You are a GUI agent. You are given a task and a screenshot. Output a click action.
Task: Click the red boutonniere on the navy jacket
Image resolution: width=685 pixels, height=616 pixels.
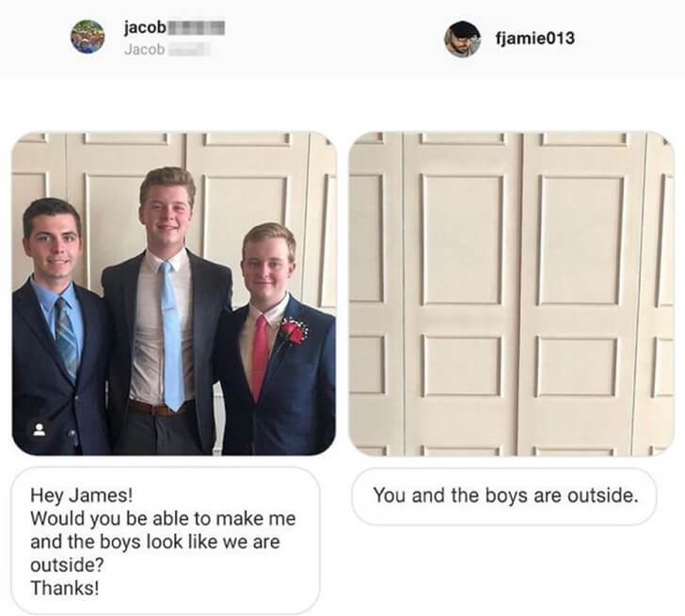tap(294, 332)
